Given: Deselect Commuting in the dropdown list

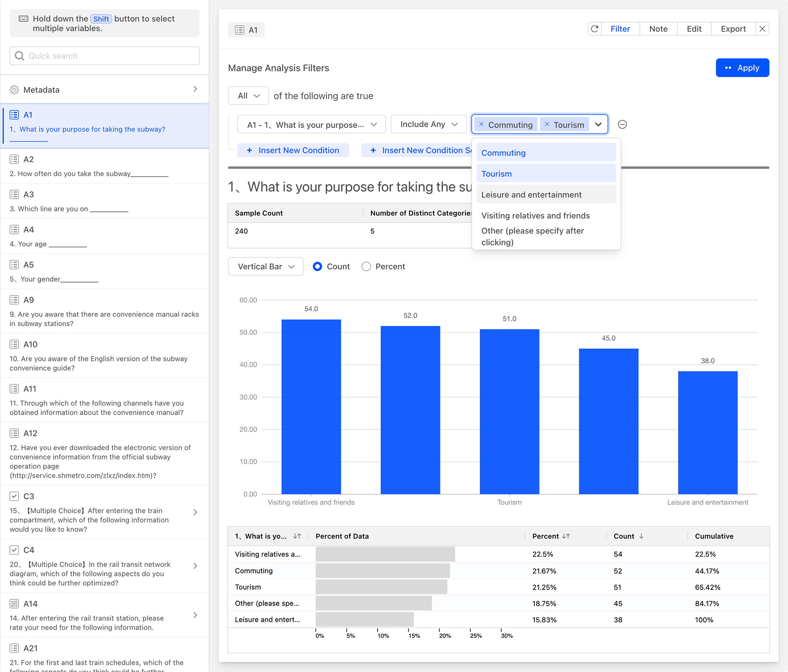Looking at the screenshot, I should [x=546, y=153].
